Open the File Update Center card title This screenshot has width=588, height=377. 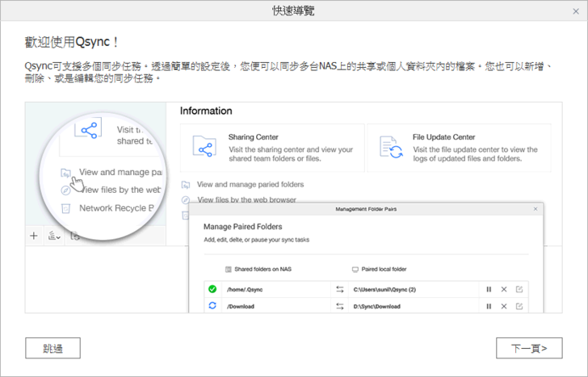click(x=444, y=137)
